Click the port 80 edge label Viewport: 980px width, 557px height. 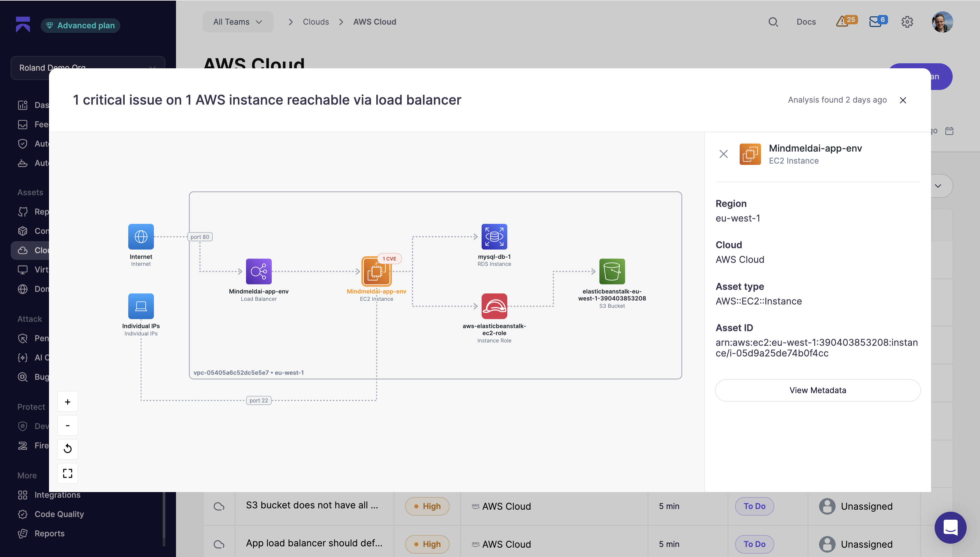click(x=200, y=237)
